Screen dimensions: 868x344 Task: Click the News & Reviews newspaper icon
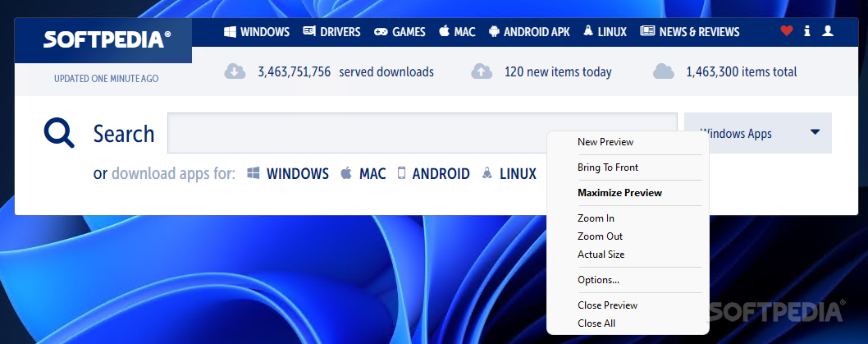click(647, 31)
